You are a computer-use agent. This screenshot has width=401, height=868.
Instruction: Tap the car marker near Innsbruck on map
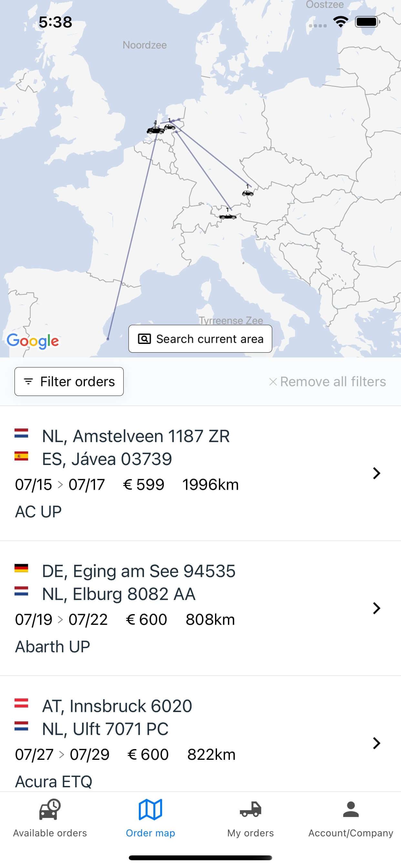(228, 216)
